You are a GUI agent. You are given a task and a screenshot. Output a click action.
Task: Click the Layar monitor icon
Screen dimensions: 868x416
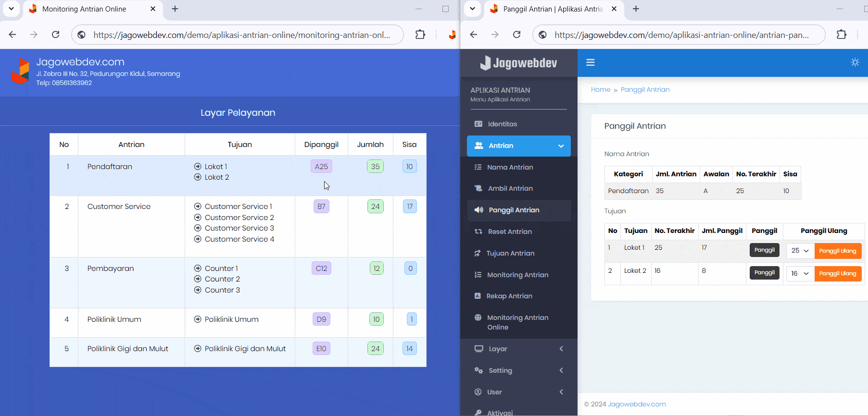[x=479, y=349]
